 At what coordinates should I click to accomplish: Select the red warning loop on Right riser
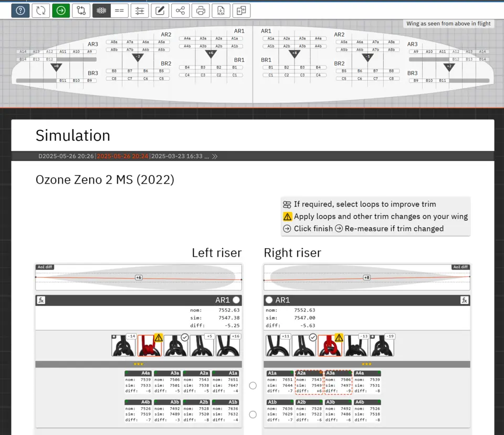tap(330, 345)
